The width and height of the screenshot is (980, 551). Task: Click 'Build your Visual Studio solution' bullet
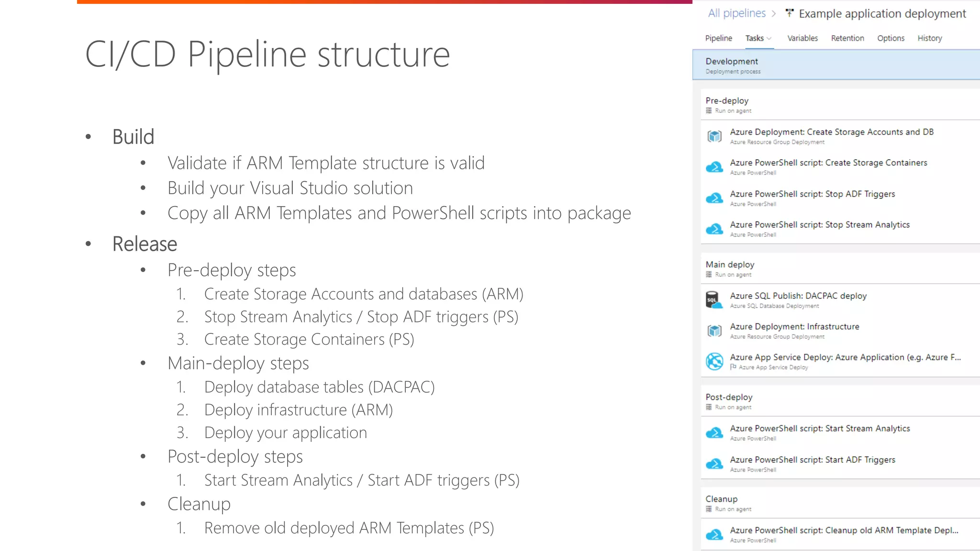click(290, 188)
